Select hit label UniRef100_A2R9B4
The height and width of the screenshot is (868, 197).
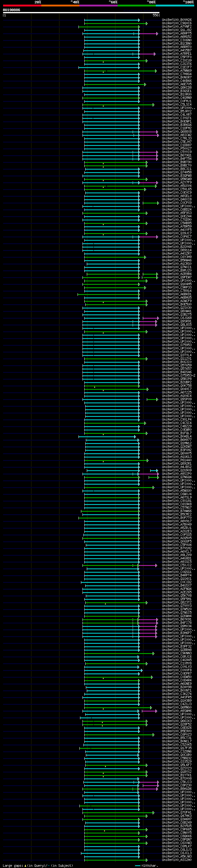click(x=177, y=274)
